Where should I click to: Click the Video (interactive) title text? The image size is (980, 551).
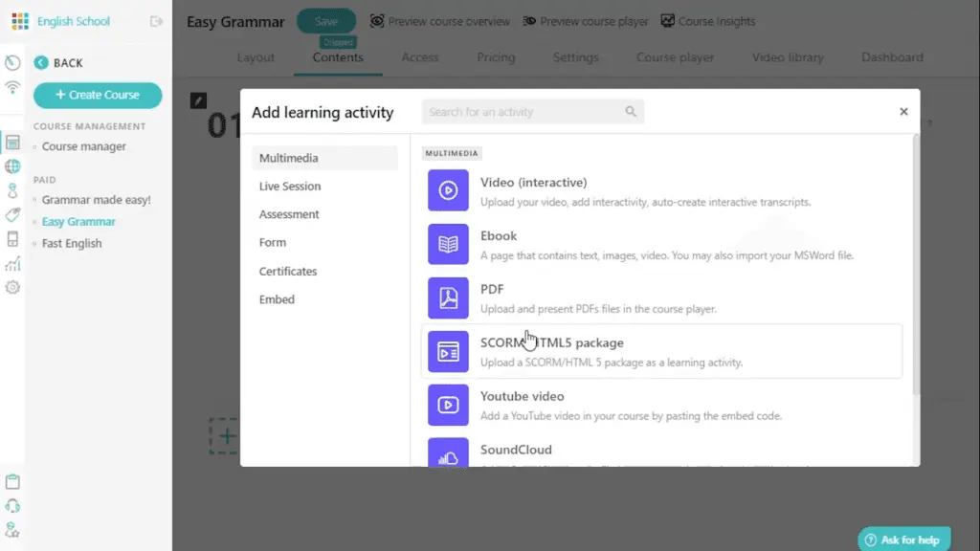pos(534,183)
